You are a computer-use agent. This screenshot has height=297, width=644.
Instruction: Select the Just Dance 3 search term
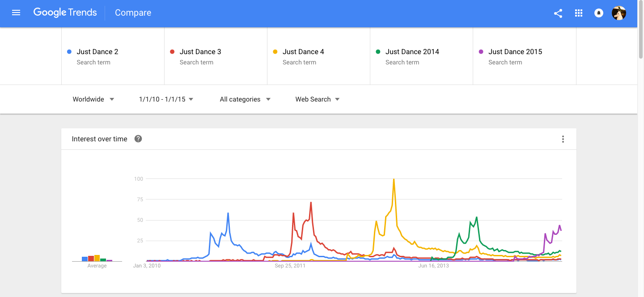(x=200, y=52)
